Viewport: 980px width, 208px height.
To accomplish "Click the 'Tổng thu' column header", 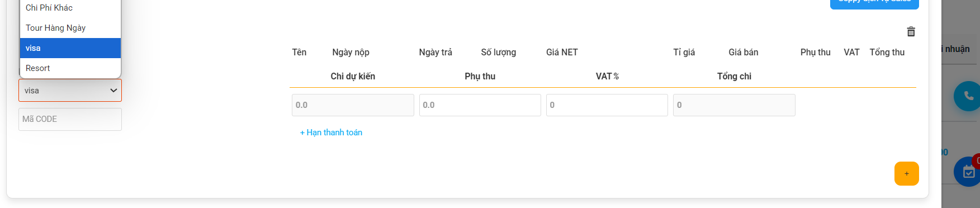I will click(887, 52).
